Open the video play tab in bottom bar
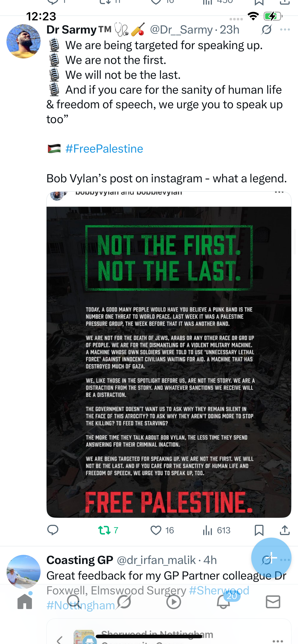This screenshot has width=298, height=644. click(x=173, y=601)
